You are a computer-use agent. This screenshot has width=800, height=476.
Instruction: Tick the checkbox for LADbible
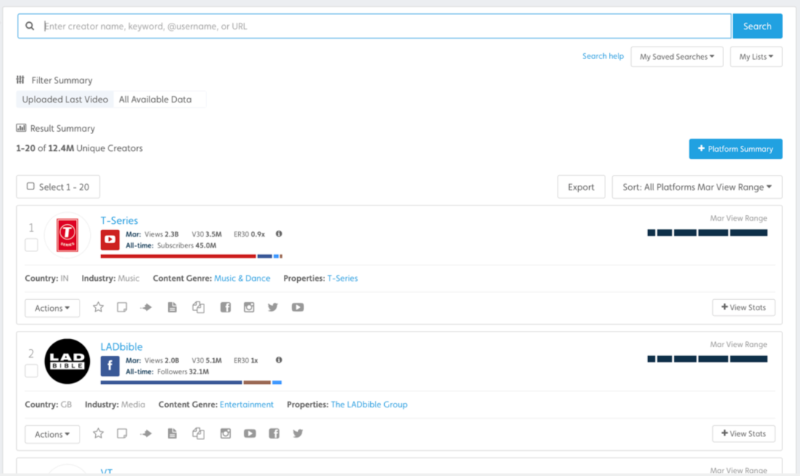[32, 371]
